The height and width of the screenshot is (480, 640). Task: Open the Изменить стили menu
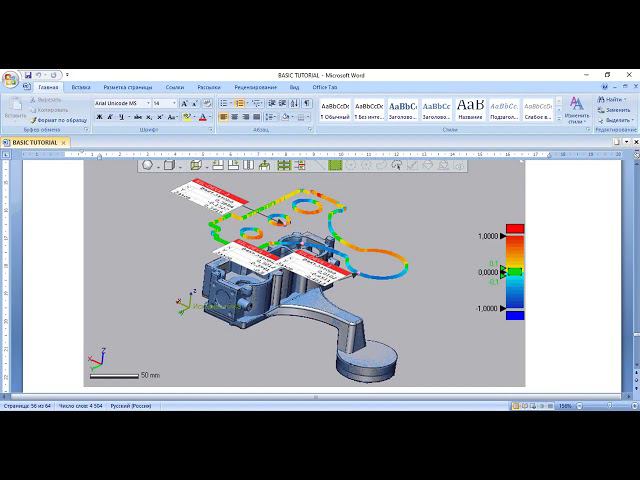coord(576,110)
